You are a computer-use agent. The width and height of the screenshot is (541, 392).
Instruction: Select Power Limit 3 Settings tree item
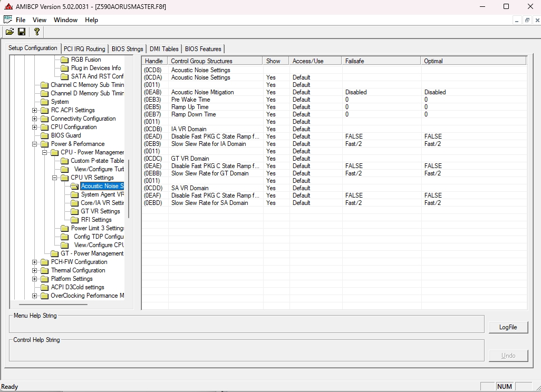point(98,228)
